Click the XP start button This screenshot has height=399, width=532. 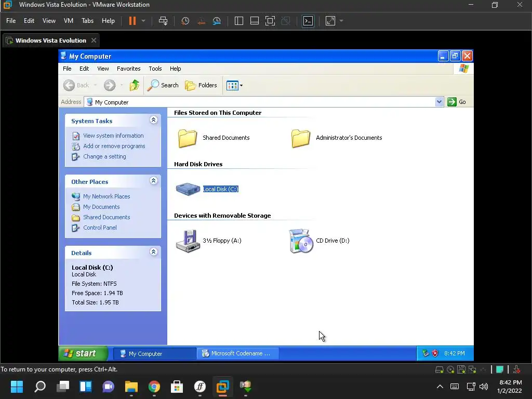(x=83, y=353)
